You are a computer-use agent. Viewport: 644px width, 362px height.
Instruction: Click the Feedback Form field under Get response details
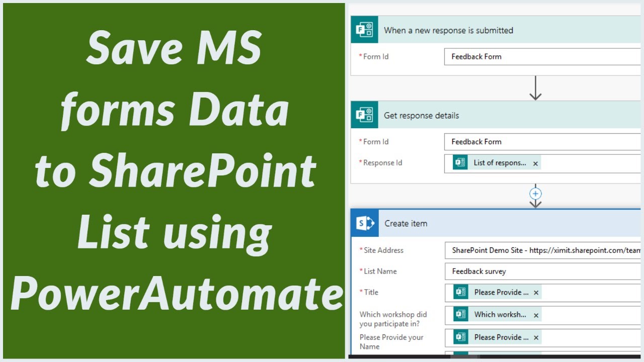pyautogui.click(x=542, y=141)
